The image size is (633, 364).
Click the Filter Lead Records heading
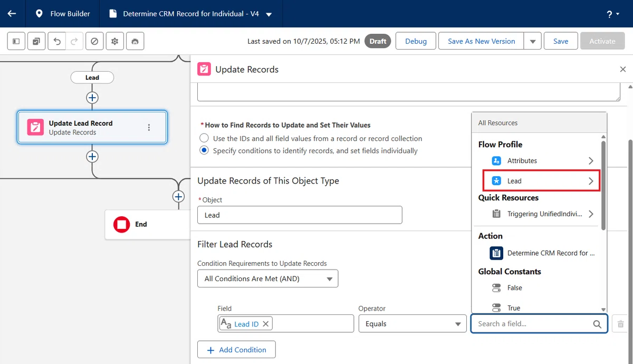(235, 244)
